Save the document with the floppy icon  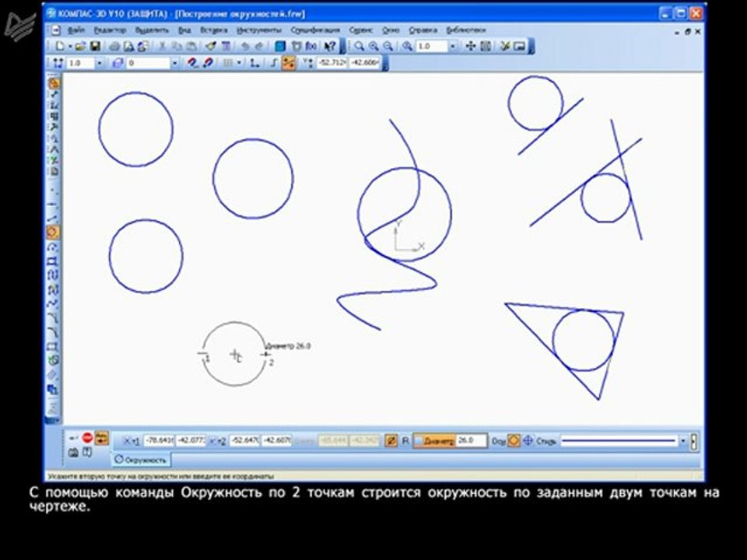pos(95,46)
